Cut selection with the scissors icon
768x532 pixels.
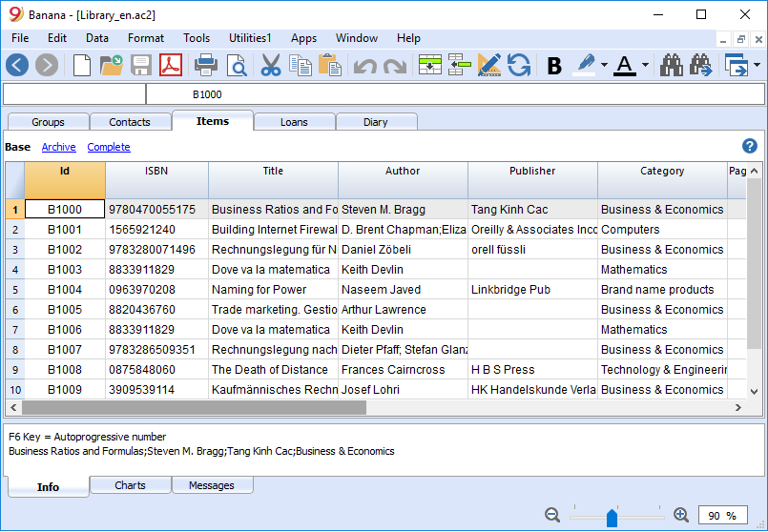coord(270,65)
